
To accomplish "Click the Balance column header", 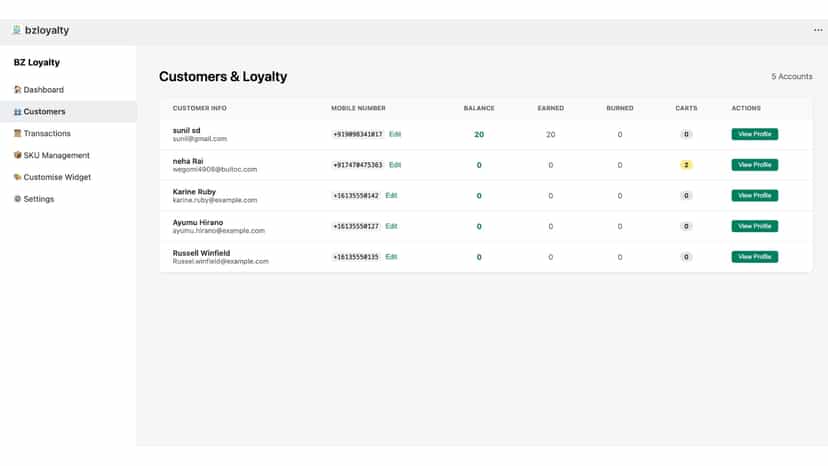I will click(x=479, y=108).
